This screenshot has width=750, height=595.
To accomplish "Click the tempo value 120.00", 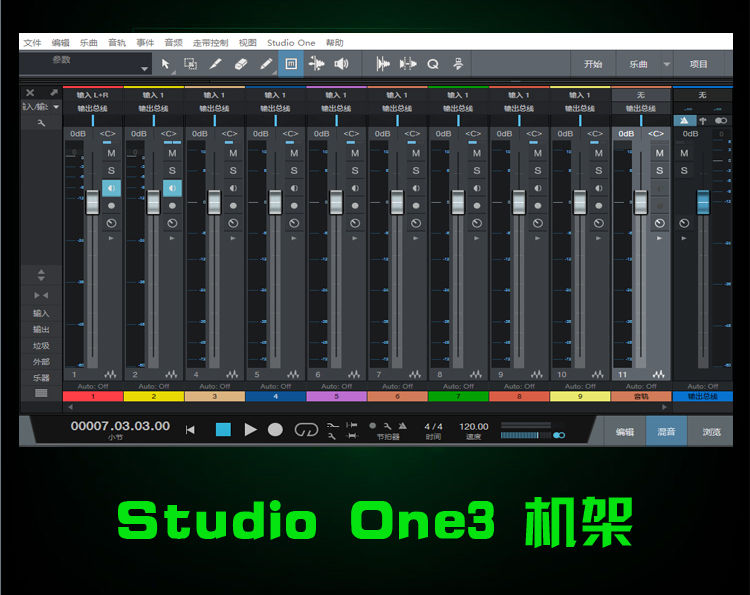I will point(474,426).
